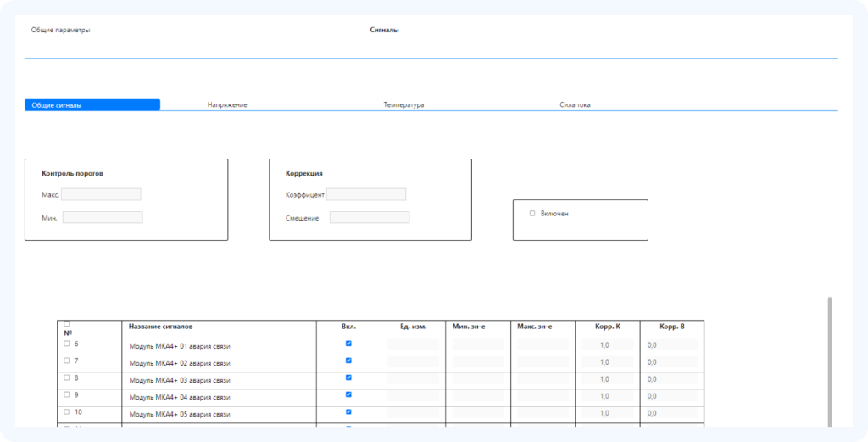Select row 9 checkbox
868x442 pixels.
67,394
